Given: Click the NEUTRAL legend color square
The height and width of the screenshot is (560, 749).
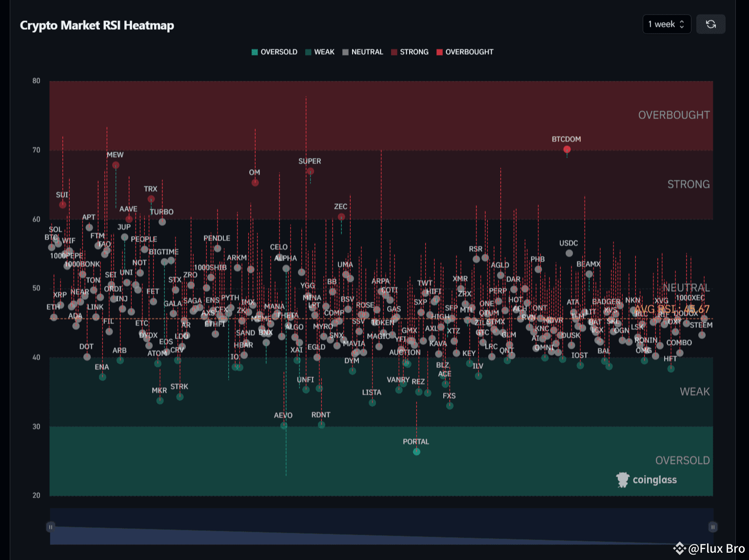Looking at the screenshot, I should point(345,52).
